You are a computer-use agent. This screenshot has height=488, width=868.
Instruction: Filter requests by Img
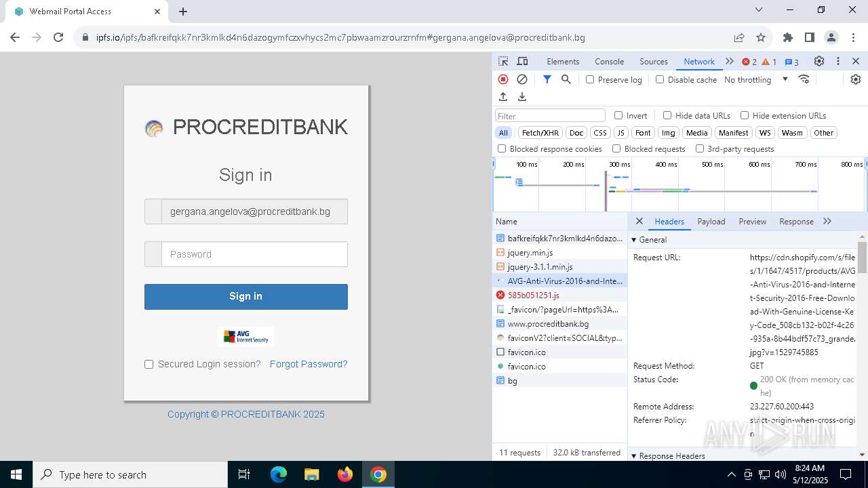tap(669, 133)
